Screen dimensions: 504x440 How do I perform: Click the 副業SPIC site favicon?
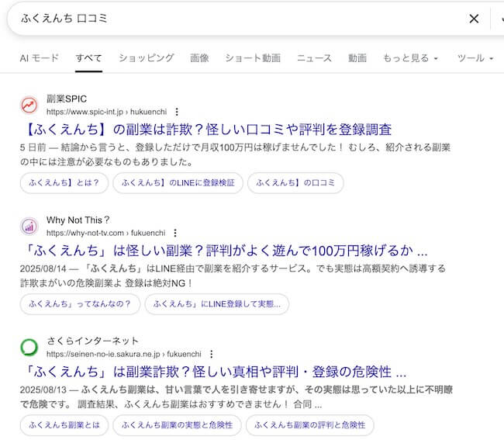pyautogui.click(x=29, y=106)
